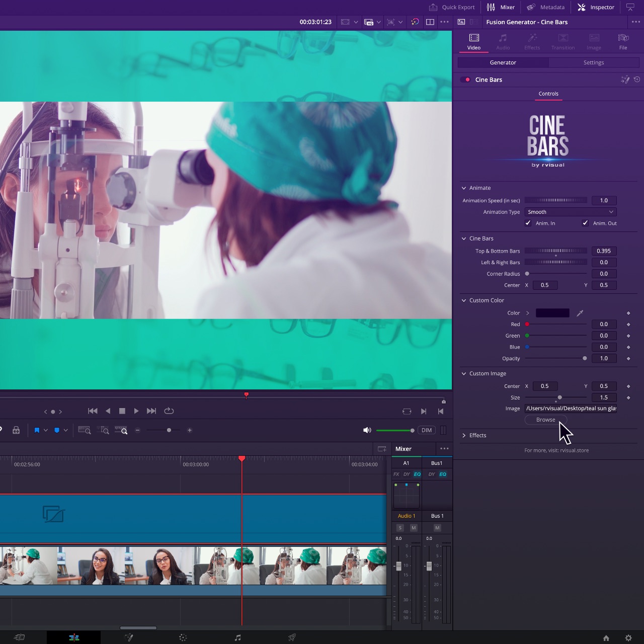Click the speaker volume mute icon

click(x=367, y=430)
